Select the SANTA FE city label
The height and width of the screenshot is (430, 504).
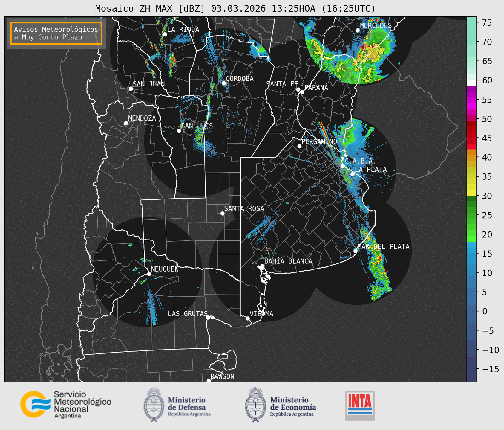pos(282,84)
